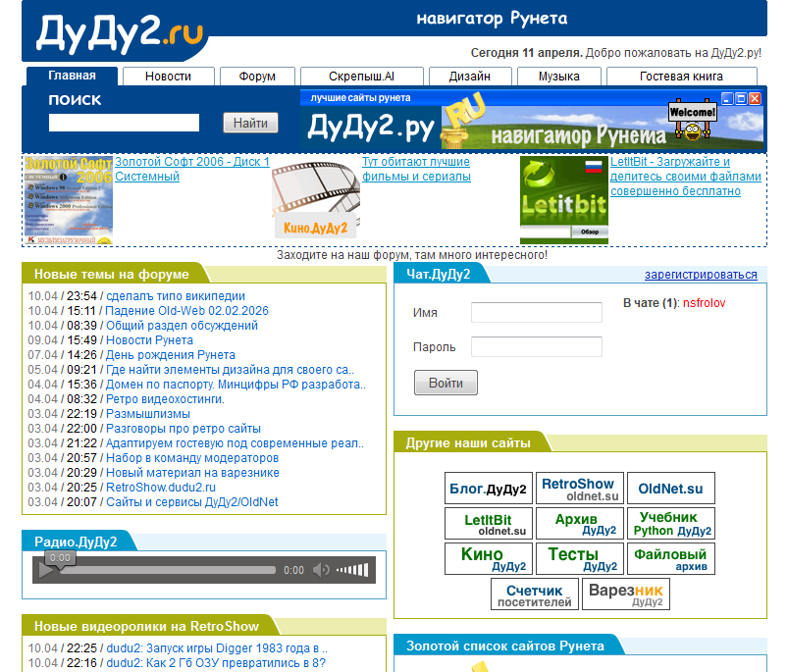This screenshot has width=787, height=672.
Task: Click the Золотой Софт 2006 disc cover
Action: click(68, 200)
